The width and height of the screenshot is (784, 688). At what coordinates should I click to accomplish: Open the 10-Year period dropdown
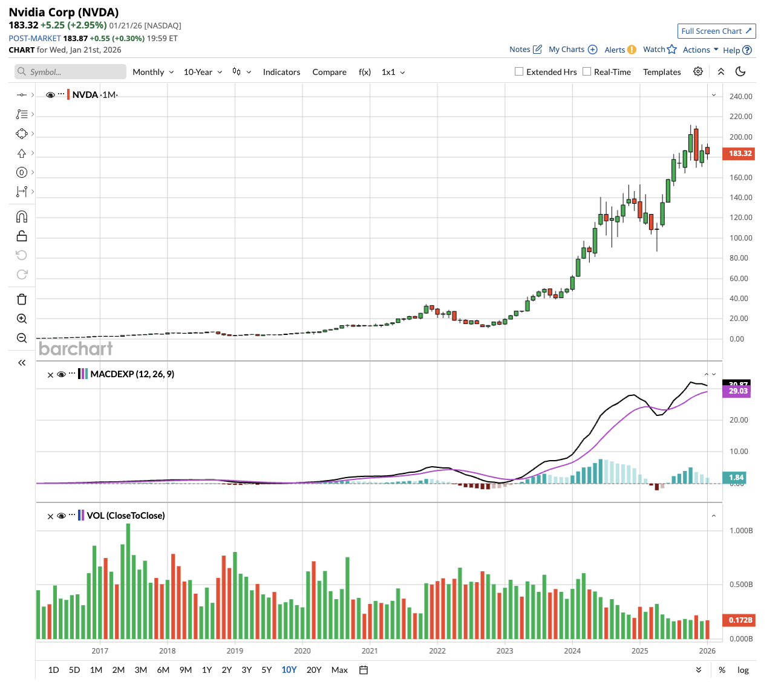[203, 72]
